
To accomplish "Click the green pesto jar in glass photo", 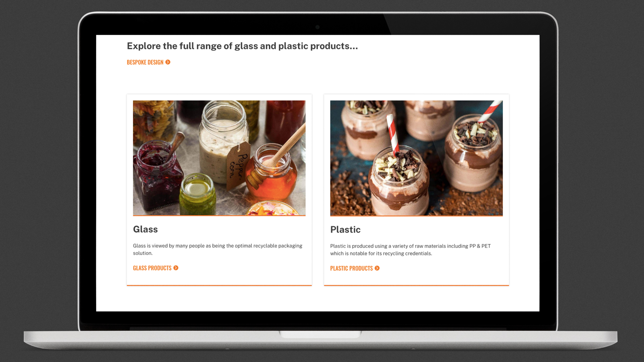I will tap(198, 195).
